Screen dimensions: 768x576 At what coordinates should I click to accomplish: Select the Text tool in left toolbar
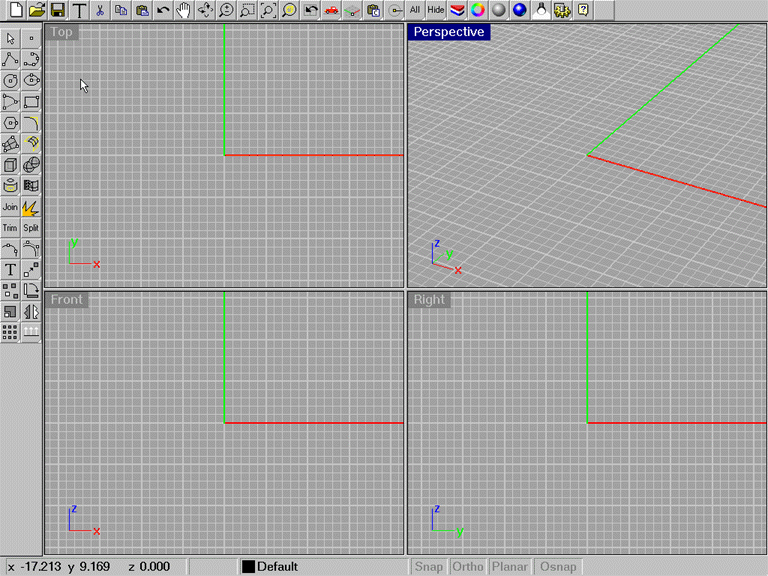(10, 270)
